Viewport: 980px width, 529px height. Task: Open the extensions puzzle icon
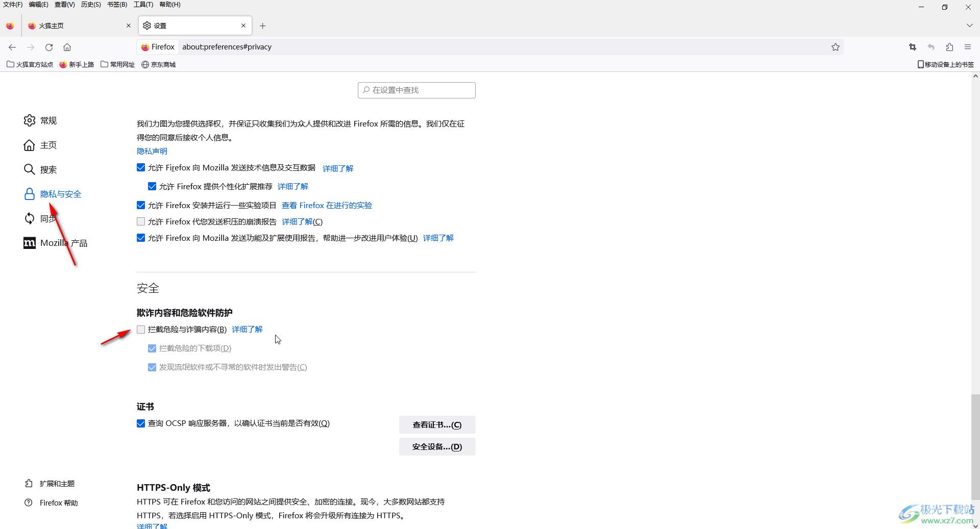click(x=949, y=47)
